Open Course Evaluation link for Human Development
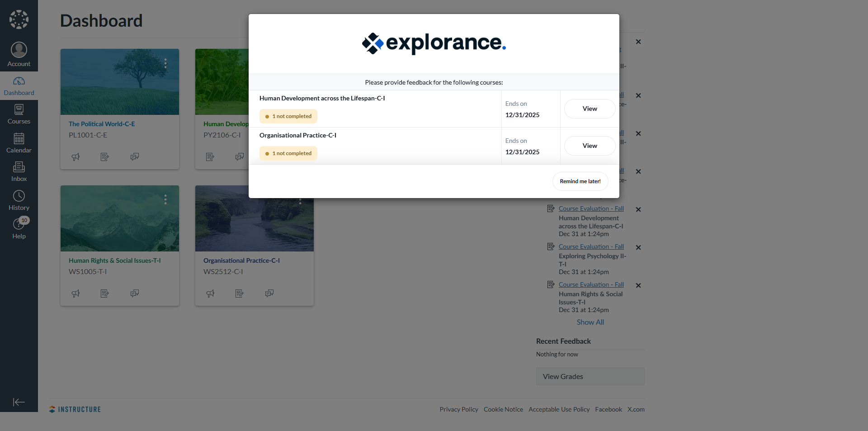The height and width of the screenshot is (431, 868). tap(591, 208)
